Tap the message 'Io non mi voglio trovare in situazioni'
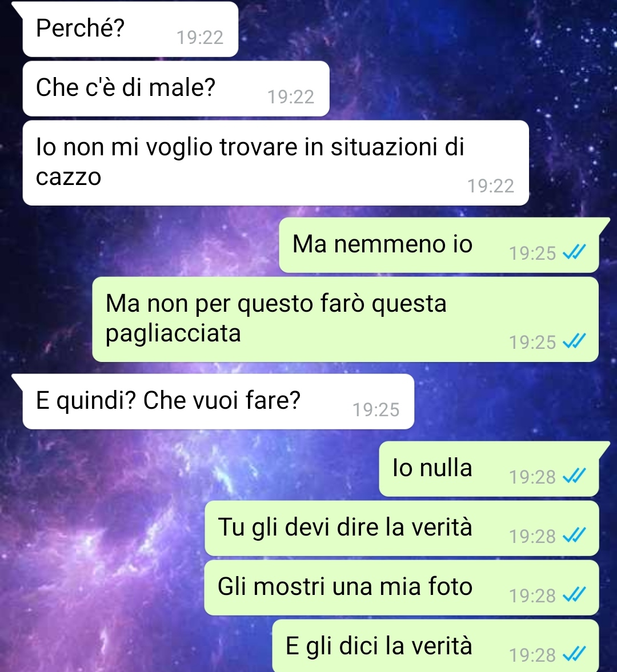 point(275,163)
